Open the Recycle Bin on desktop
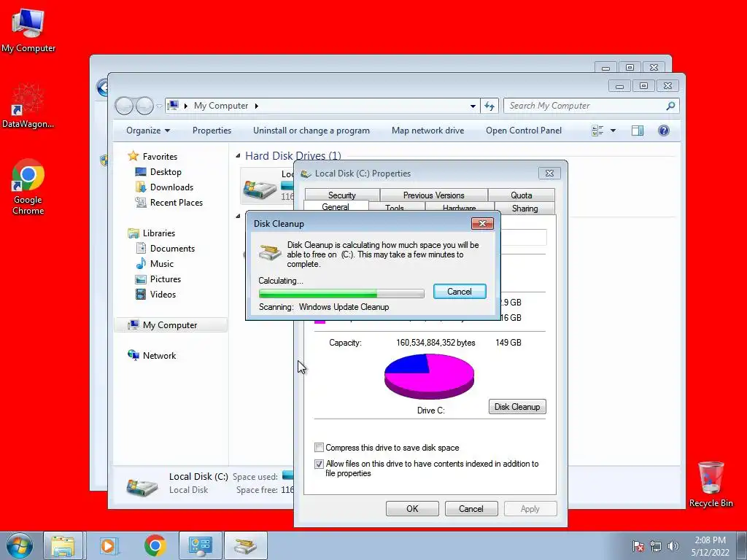The height and width of the screenshot is (560, 747). [711, 484]
